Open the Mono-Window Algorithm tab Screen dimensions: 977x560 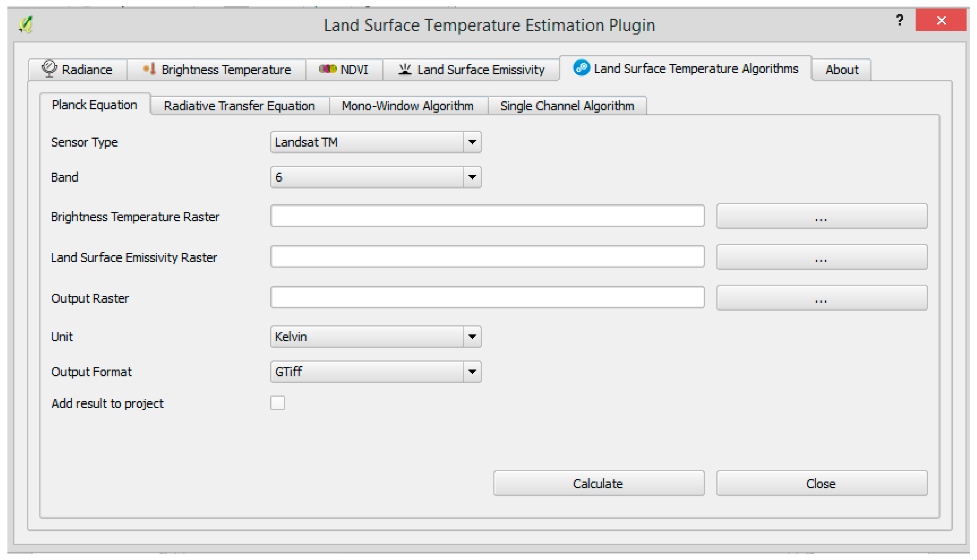tap(408, 106)
